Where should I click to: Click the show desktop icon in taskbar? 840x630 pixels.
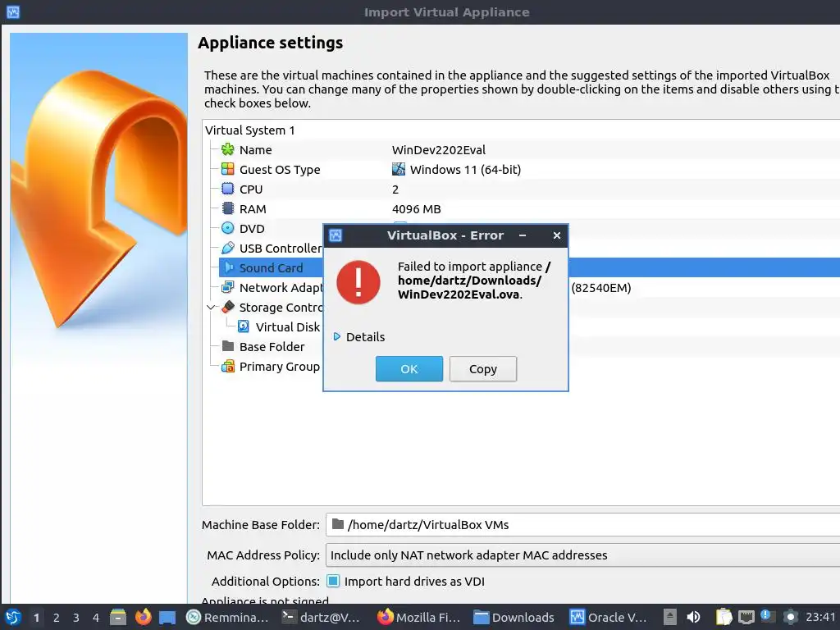click(167, 618)
